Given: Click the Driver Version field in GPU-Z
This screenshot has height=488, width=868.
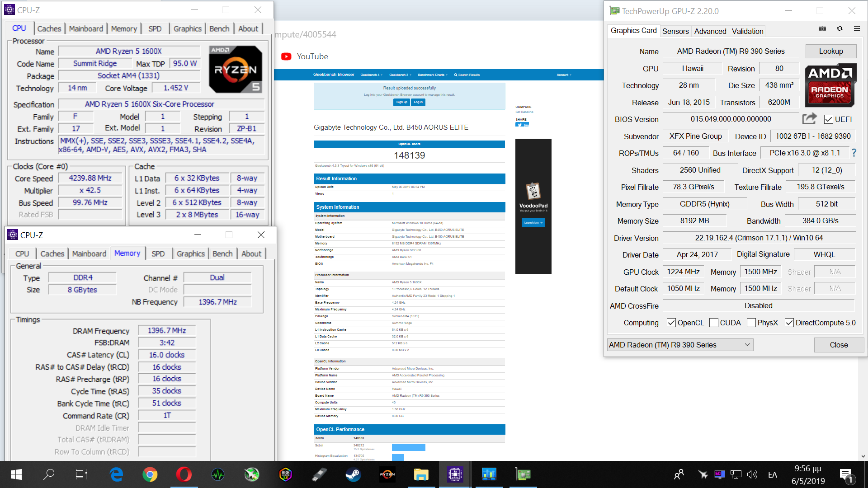Looking at the screenshot, I should 759,238.
